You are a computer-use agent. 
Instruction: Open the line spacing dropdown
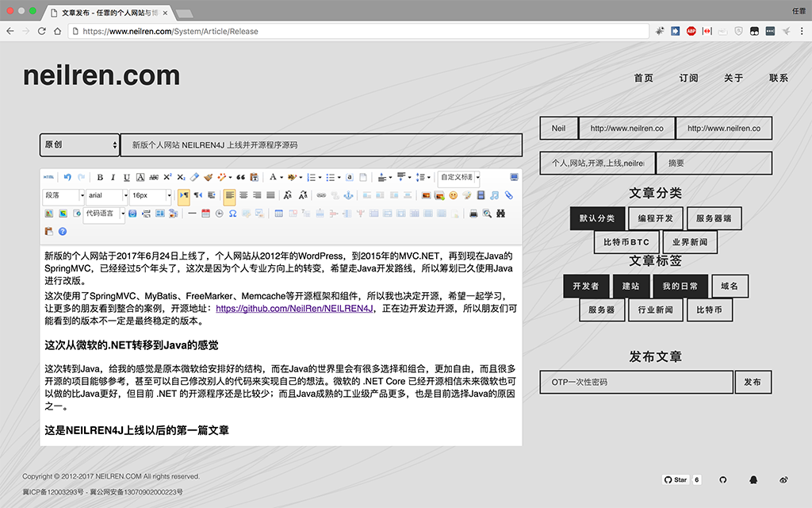tap(429, 178)
